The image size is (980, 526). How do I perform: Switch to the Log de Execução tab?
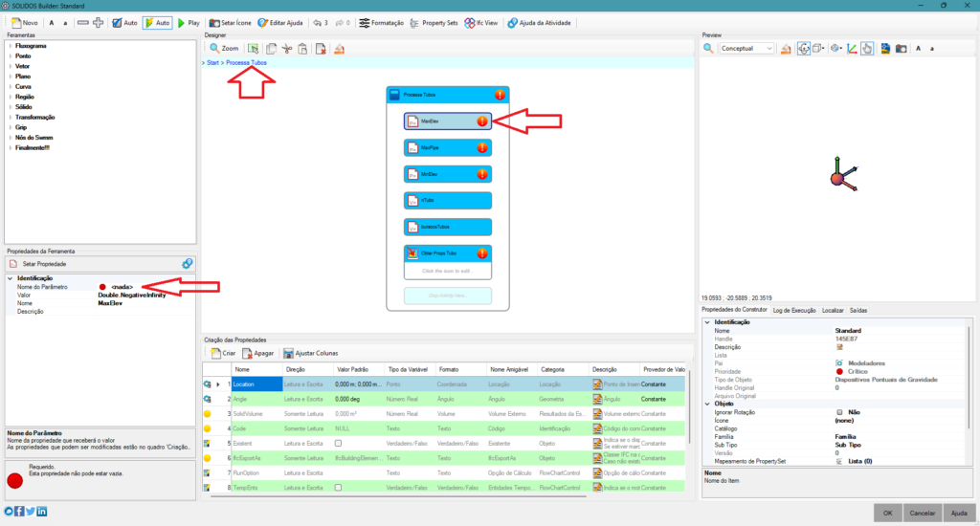(x=793, y=311)
